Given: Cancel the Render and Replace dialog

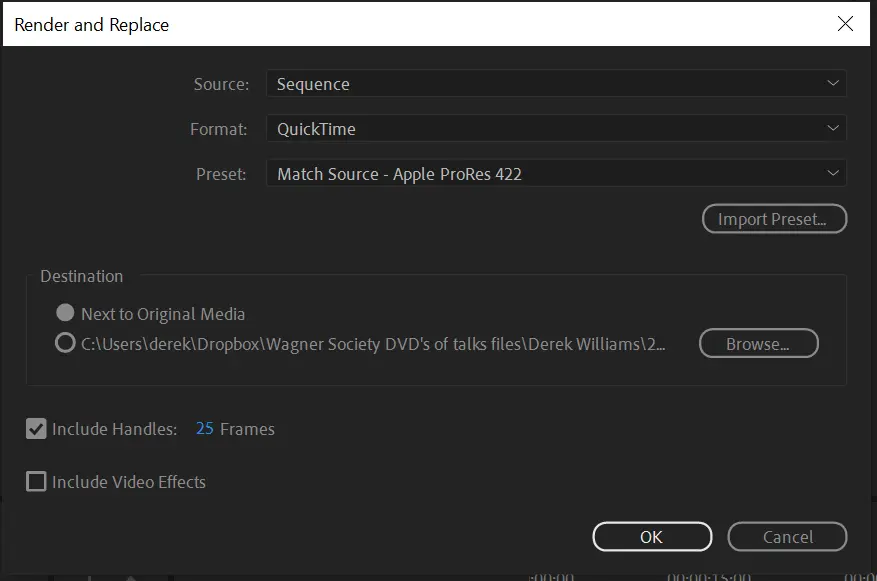Looking at the screenshot, I should 787,537.
